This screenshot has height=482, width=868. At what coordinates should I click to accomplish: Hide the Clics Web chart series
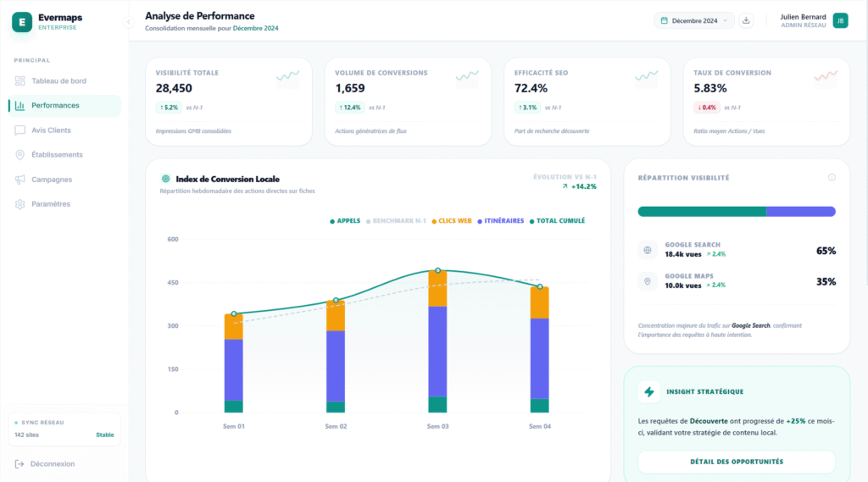(452, 221)
